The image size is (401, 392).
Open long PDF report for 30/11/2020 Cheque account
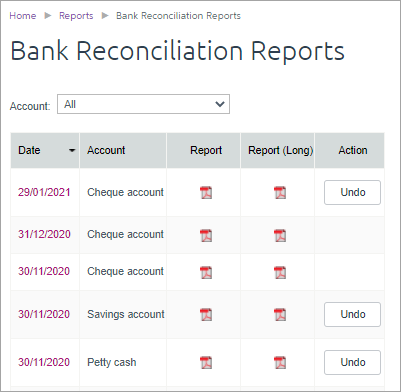point(280,272)
